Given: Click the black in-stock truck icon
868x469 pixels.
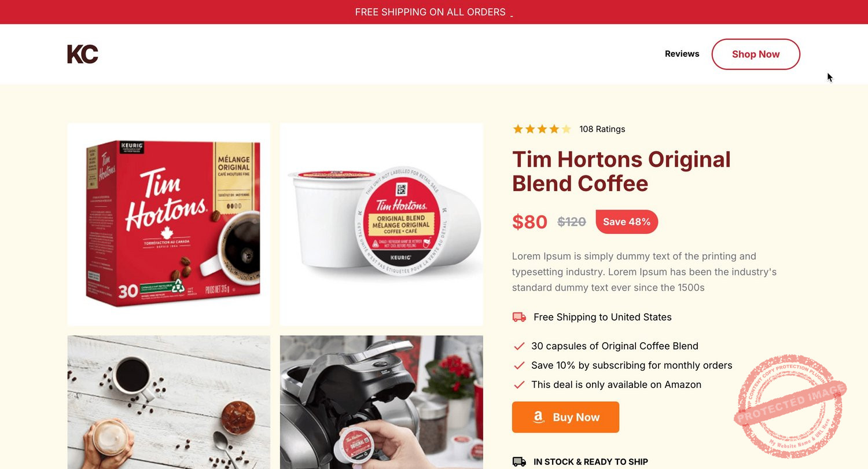Looking at the screenshot, I should [519, 462].
